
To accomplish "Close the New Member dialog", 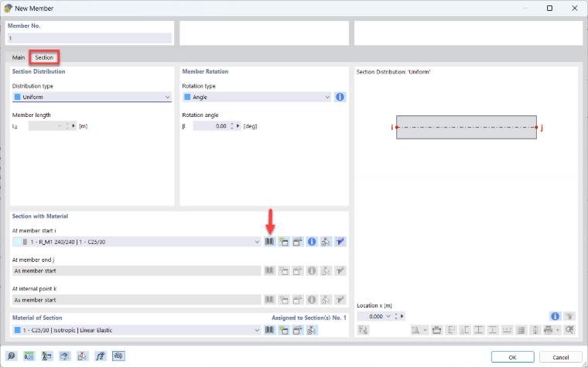I will point(575,8).
